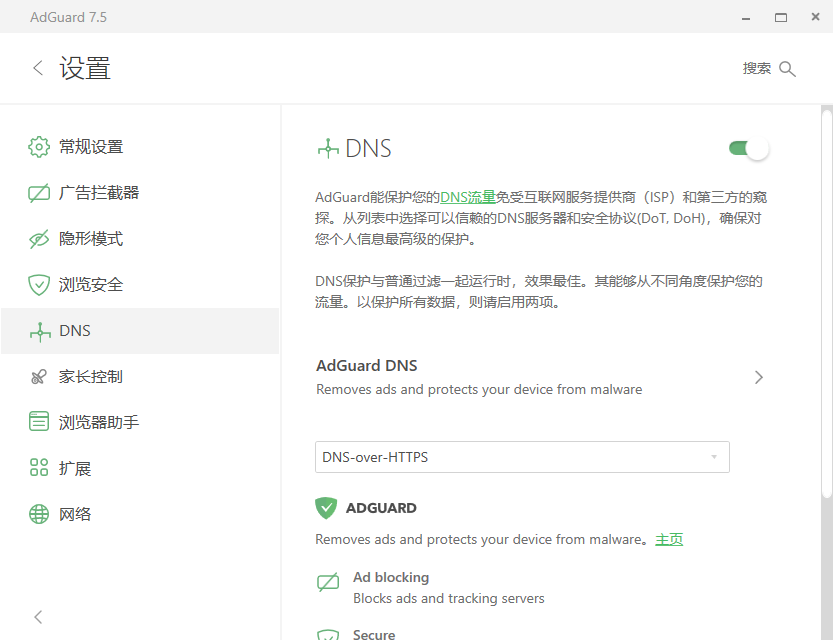
Task: Click the Ad blocking feature icon
Action: tap(328, 583)
